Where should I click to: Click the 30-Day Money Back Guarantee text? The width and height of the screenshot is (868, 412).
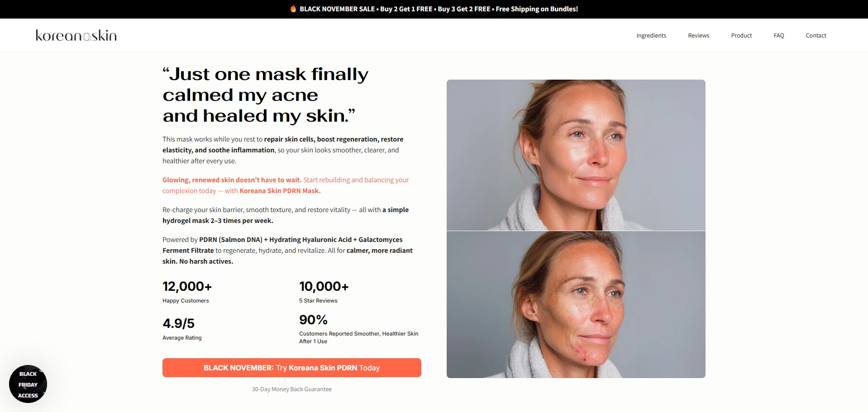point(292,389)
